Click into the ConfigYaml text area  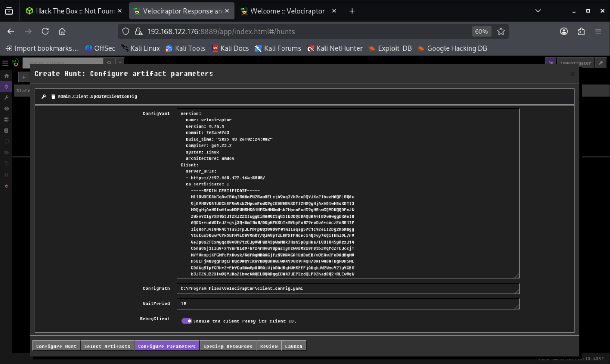(348, 193)
